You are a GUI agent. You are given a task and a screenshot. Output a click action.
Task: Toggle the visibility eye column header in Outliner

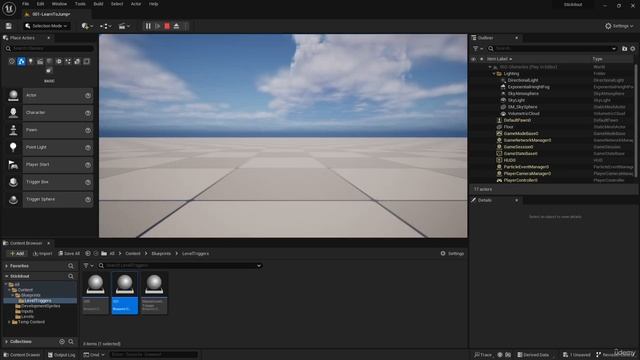point(474,59)
